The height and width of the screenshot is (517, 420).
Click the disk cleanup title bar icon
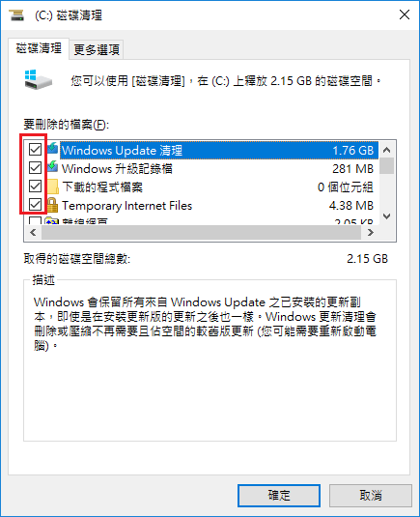[16, 15]
